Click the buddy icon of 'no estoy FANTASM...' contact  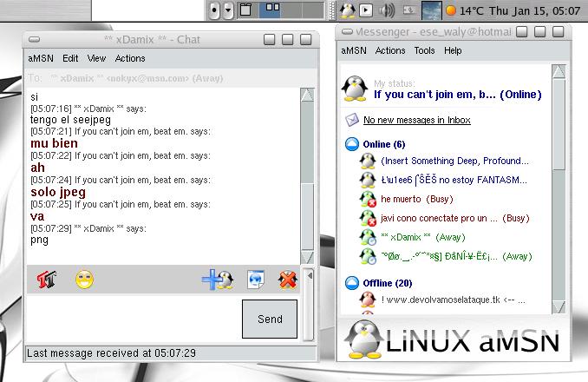coord(368,180)
